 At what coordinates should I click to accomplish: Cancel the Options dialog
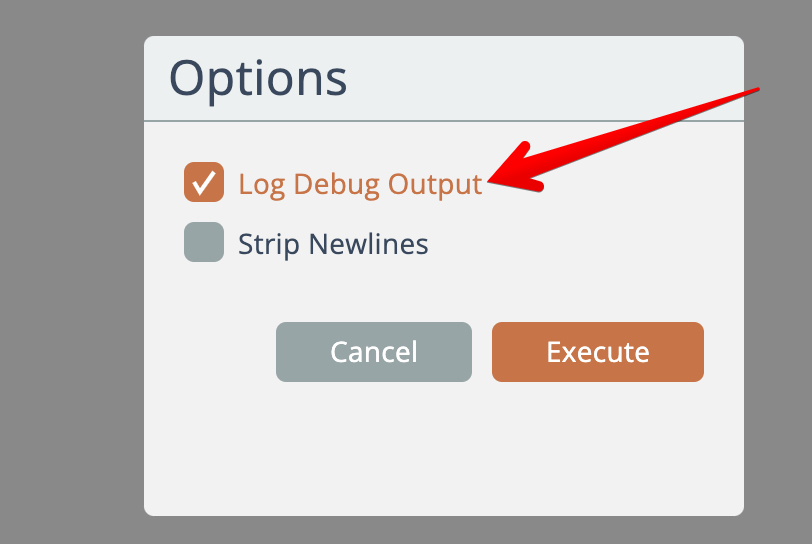(x=373, y=352)
